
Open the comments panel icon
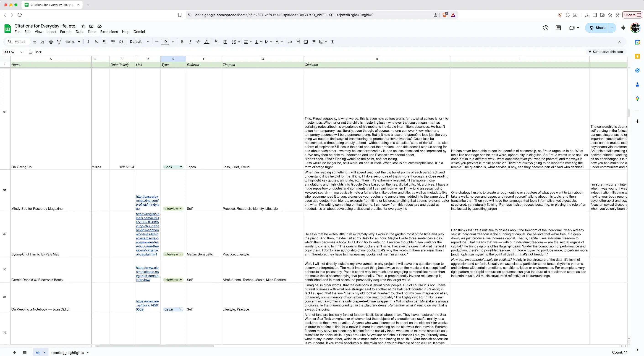558,28
